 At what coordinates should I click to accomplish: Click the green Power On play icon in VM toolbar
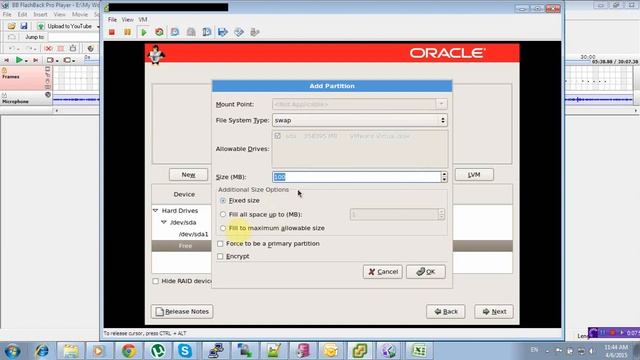[144, 32]
